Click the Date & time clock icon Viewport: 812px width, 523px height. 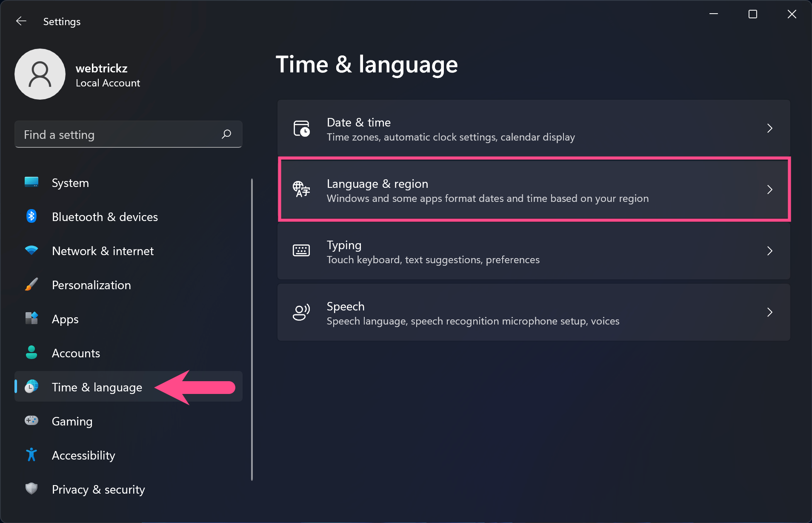pyautogui.click(x=301, y=129)
